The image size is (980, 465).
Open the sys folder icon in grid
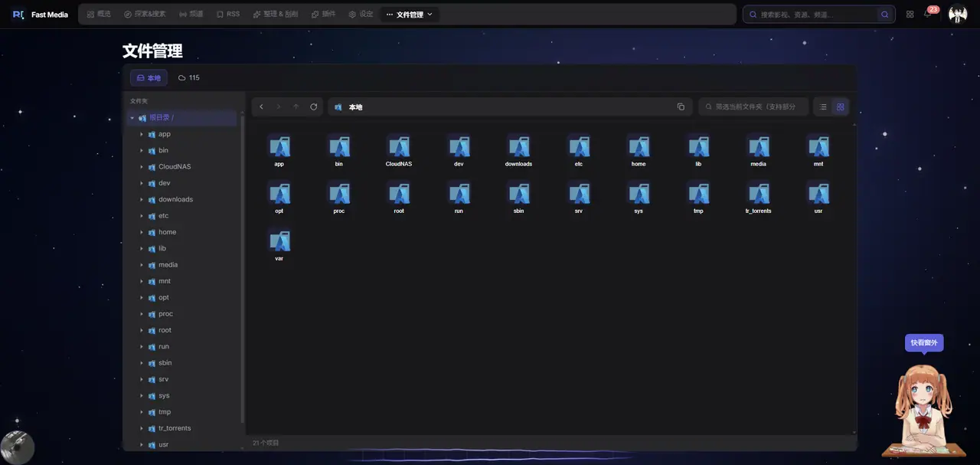[x=639, y=193]
